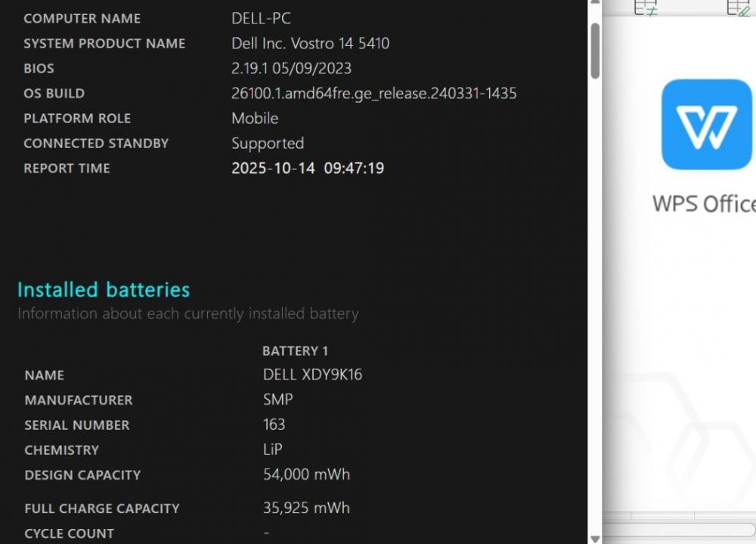Click the table icon with pencil

[738, 8]
